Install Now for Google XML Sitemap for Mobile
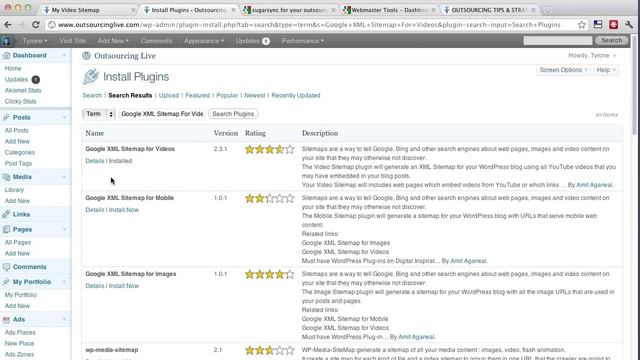 pos(124,210)
